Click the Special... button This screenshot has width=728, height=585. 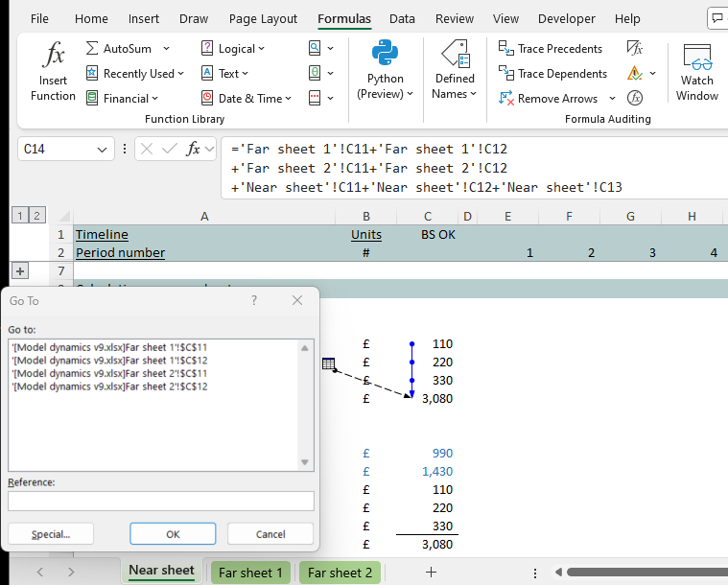tap(49, 534)
